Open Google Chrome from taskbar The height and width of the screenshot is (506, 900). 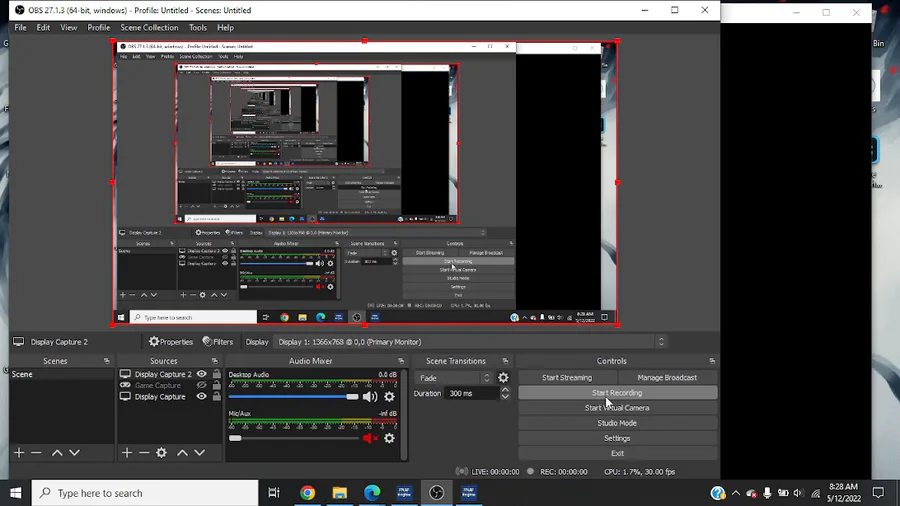click(x=308, y=493)
